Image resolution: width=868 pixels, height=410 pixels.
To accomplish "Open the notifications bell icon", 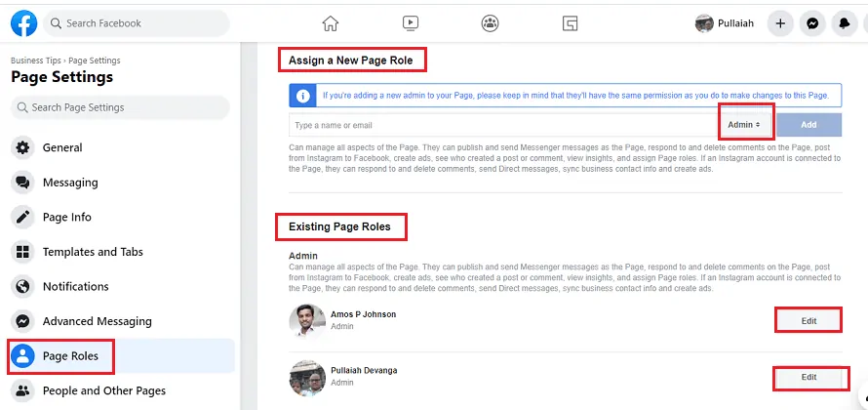I will tap(843, 23).
